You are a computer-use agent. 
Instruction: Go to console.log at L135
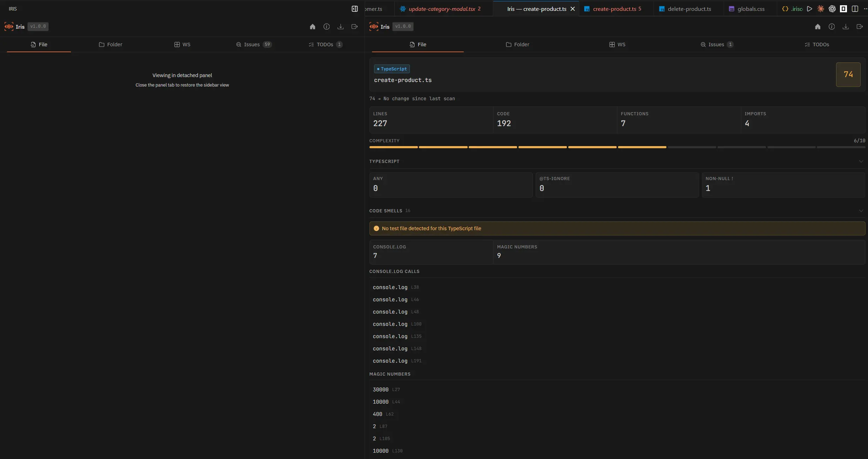[x=397, y=336]
